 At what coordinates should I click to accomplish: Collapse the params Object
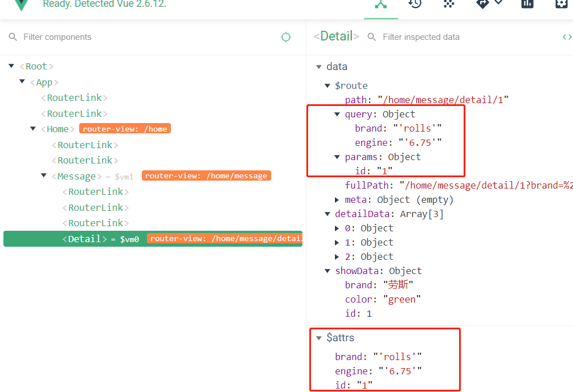(337, 157)
